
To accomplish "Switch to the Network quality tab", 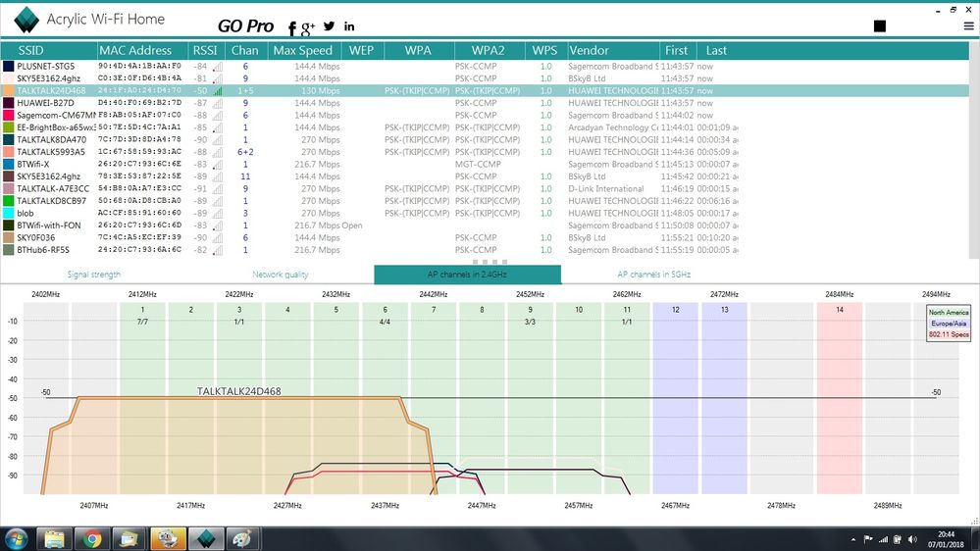I will tap(280, 275).
